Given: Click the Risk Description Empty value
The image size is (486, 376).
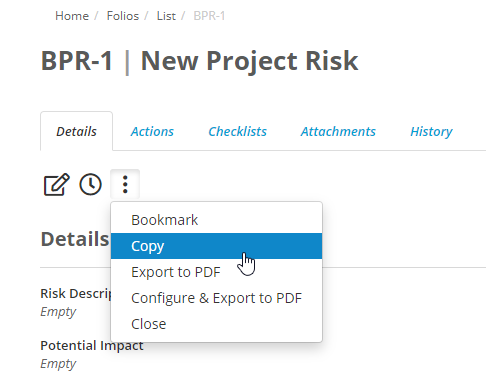Looking at the screenshot, I should (x=58, y=312).
